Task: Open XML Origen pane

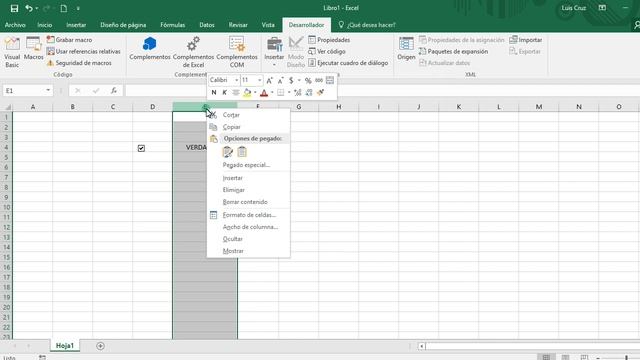Action: pos(406,49)
